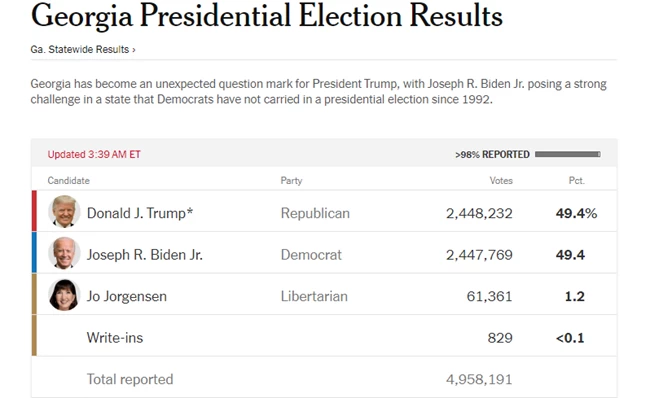Click the Pct. column header
Viewport: 650px width, 398px height.
(577, 181)
